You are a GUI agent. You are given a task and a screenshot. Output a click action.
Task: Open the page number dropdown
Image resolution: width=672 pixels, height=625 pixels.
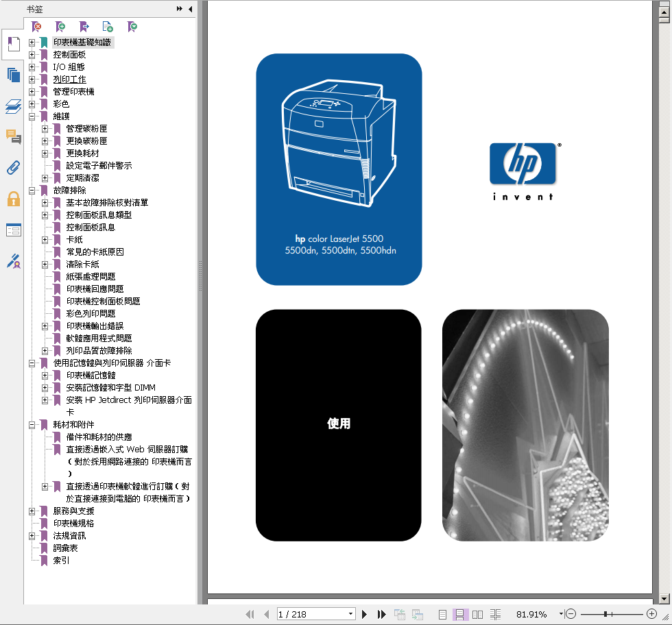[x=350, y=614]
